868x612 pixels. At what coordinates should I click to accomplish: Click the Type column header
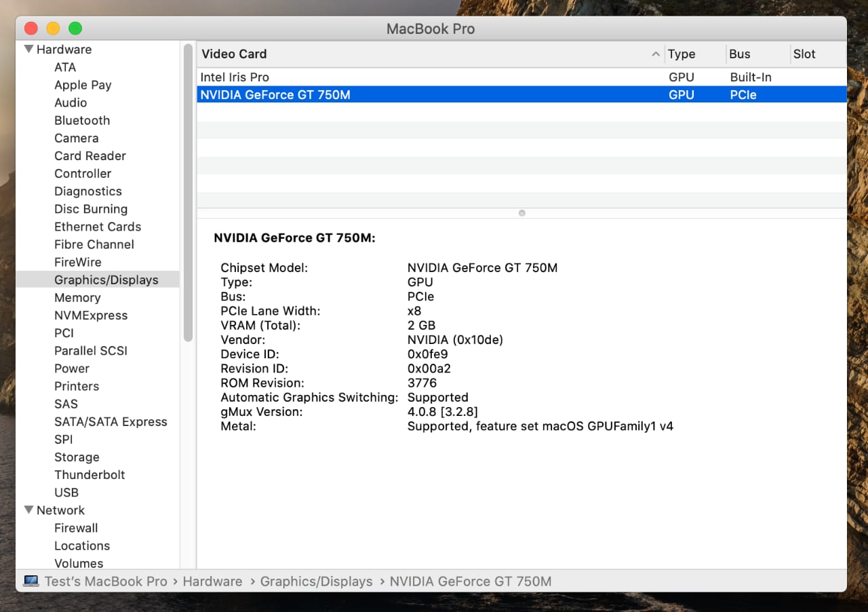tap(682, 54)
